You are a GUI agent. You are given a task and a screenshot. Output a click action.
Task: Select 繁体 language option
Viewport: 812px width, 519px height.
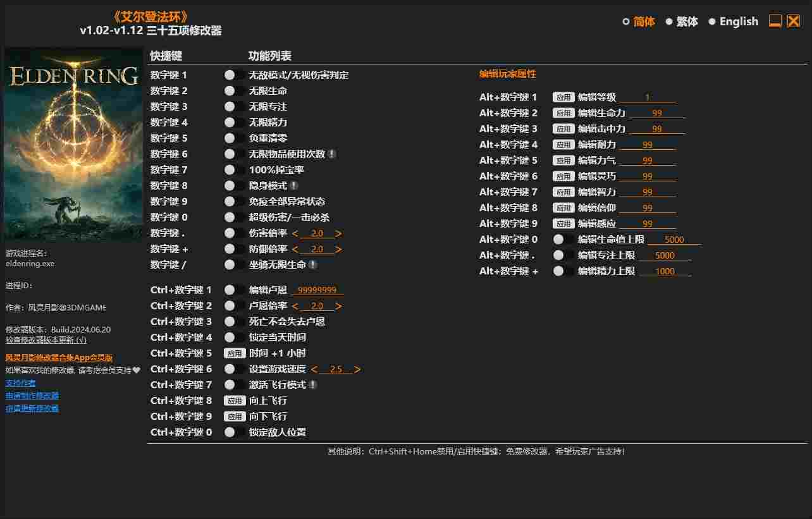point(682,21)
